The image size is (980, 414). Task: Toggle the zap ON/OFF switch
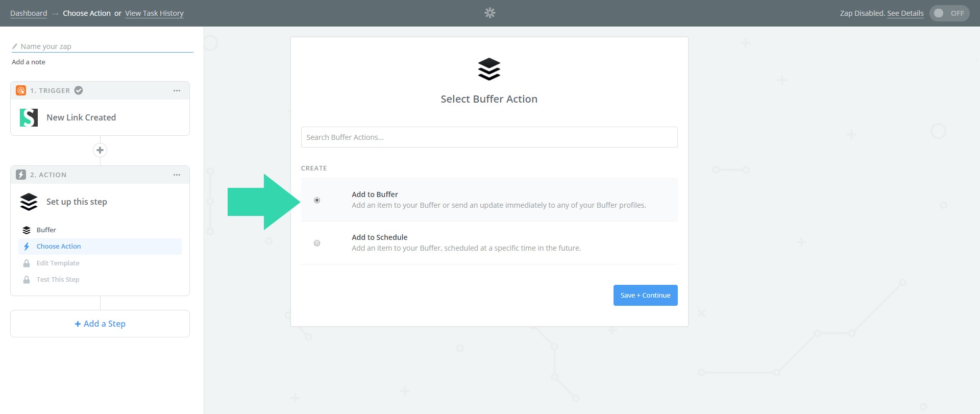coord(949,13)
